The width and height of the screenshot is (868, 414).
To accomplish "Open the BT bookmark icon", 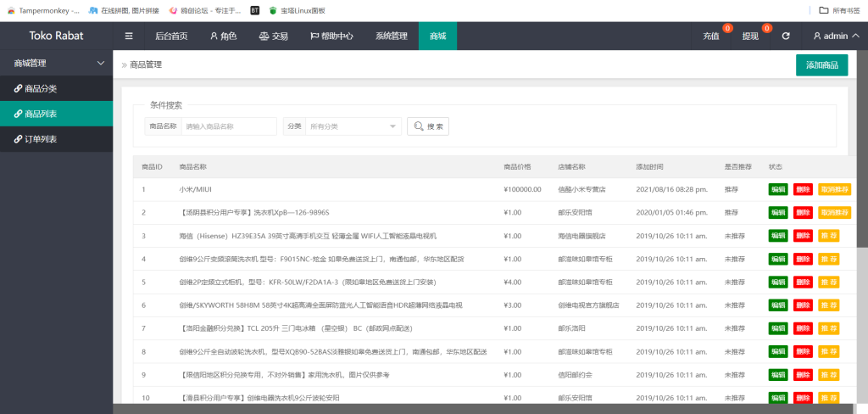I will [254, 10].
